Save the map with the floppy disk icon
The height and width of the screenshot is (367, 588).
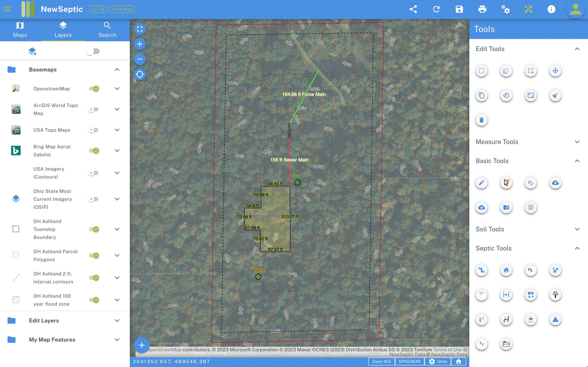[x=459, y=9]
